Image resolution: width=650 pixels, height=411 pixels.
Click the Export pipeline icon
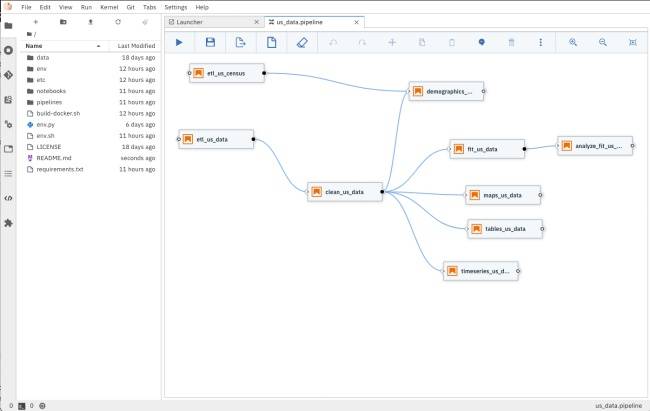click(240, 42)
